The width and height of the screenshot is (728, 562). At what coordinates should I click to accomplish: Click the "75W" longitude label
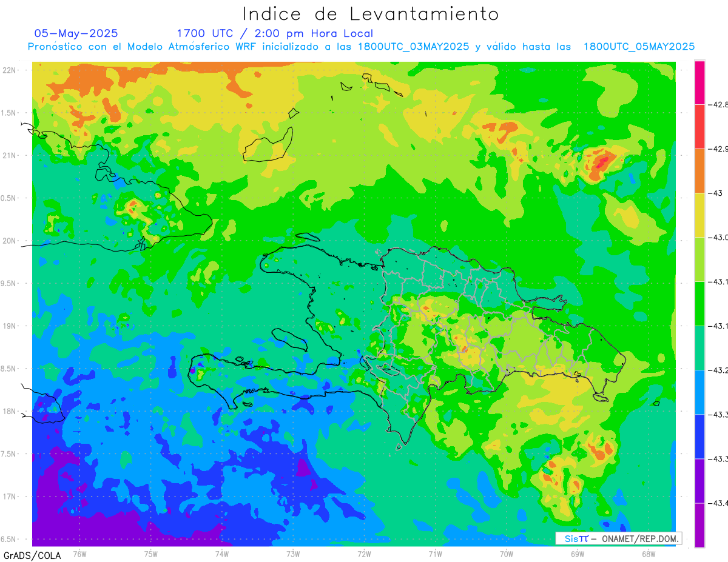(x=151, y=554)
